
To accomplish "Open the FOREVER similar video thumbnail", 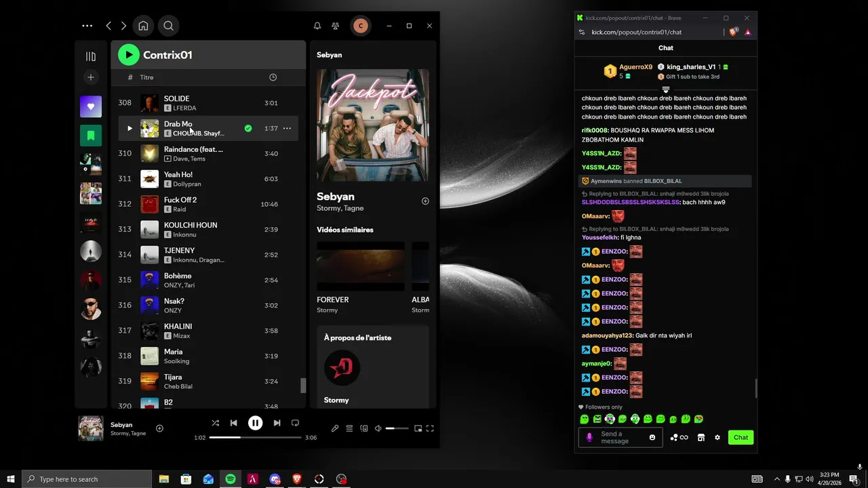I will [x=361, y=266].
